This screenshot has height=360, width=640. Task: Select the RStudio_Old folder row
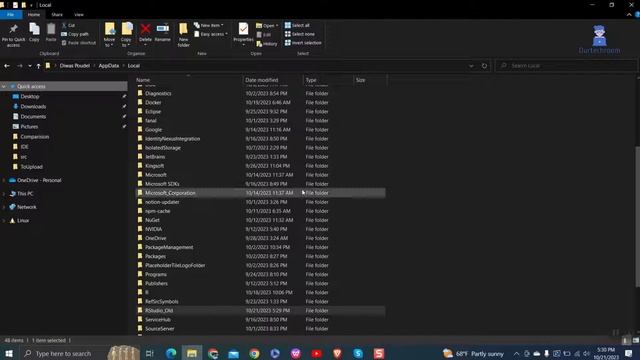coord(260,311)
